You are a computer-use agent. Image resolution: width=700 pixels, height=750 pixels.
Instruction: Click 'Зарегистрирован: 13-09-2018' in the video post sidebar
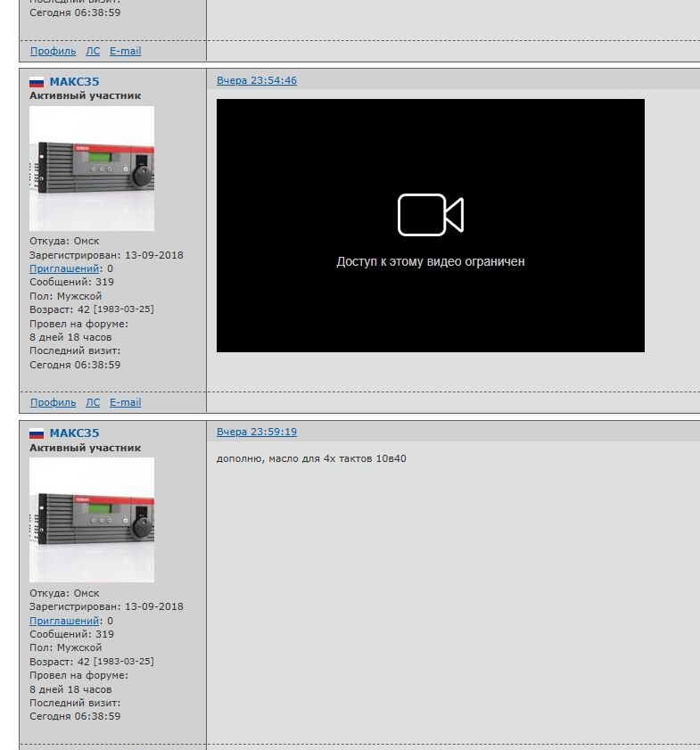point(106,255)
